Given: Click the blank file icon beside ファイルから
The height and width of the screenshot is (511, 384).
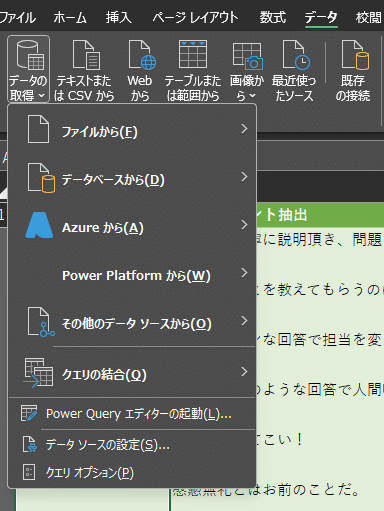Looking at the screenshot, I should coord(38,129).
